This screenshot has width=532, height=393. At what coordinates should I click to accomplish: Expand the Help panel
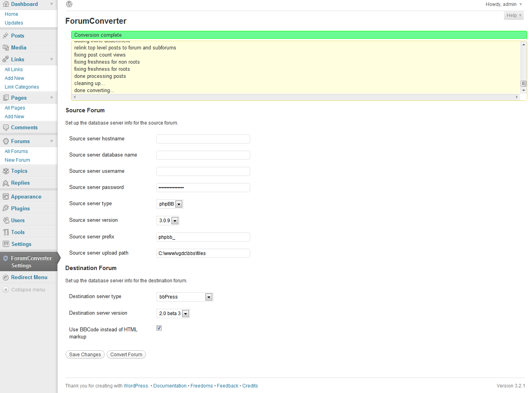coord(514,15)
